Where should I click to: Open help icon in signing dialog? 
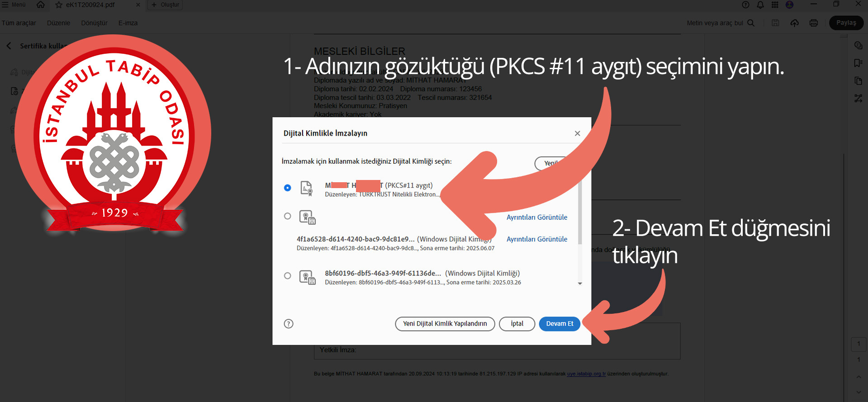pos(289,324)
